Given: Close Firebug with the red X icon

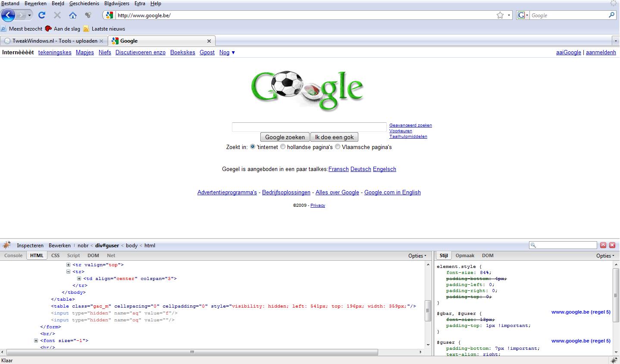Looking at the screenshot, I should click(612, 245).
